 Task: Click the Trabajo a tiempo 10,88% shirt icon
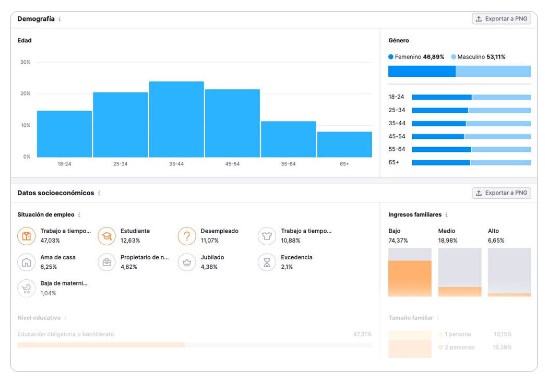[267, 236]
